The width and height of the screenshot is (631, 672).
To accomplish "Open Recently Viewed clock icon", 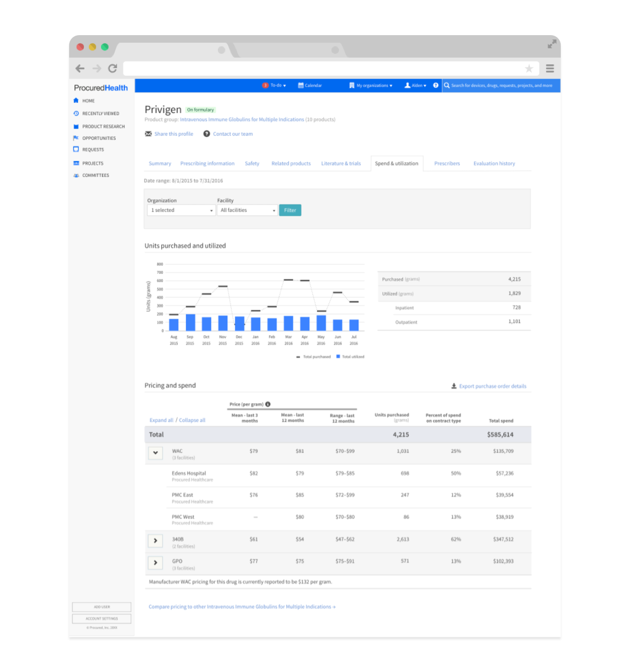I will click(76, 114).
